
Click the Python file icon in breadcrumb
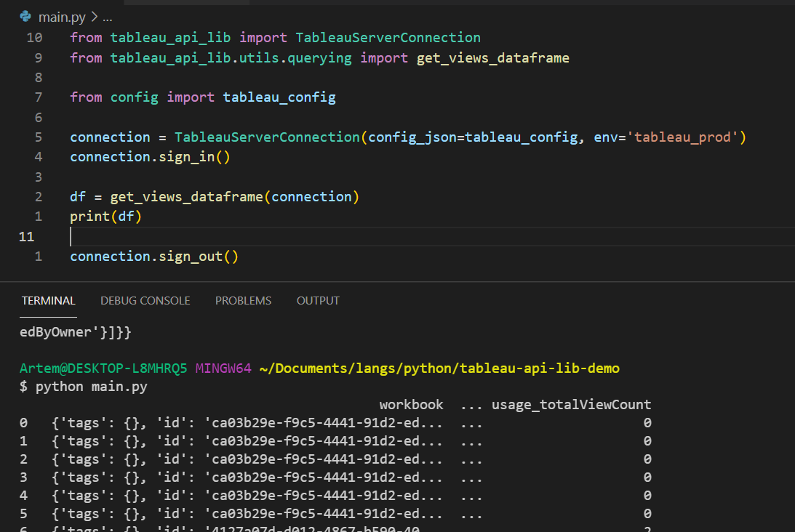click(x=25, y=17)
